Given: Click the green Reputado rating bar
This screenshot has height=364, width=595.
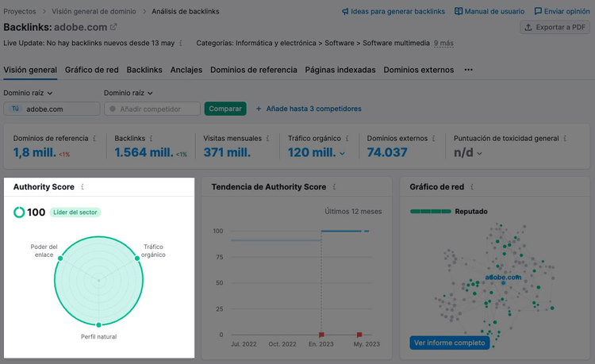Looking at the screenshot, I should (431, 212).
